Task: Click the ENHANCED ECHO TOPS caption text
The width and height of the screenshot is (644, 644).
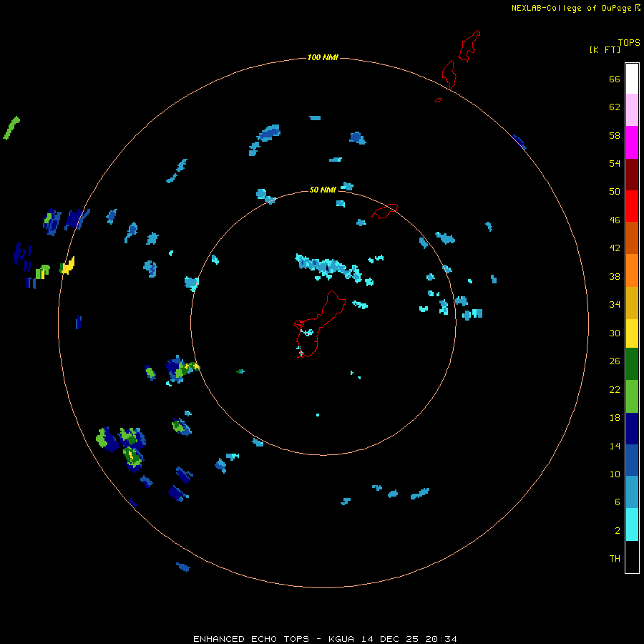Action: pyautogui.click(x=251, y=639)
